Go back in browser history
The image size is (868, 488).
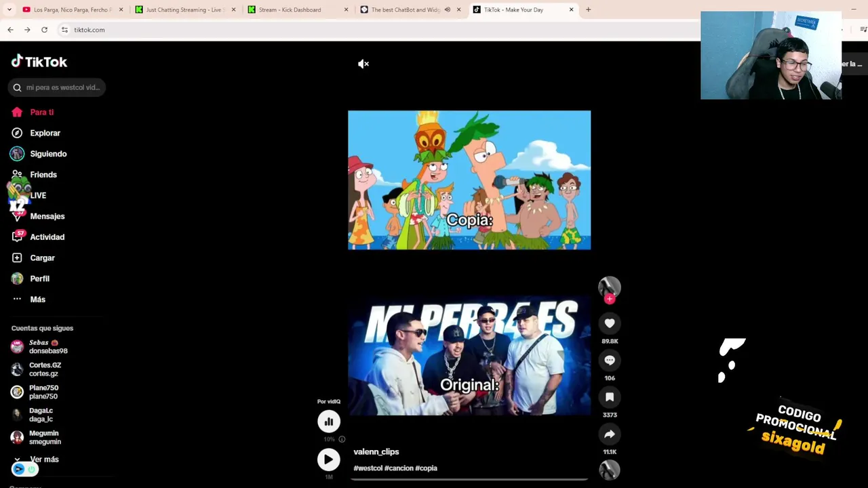[10, 30]
